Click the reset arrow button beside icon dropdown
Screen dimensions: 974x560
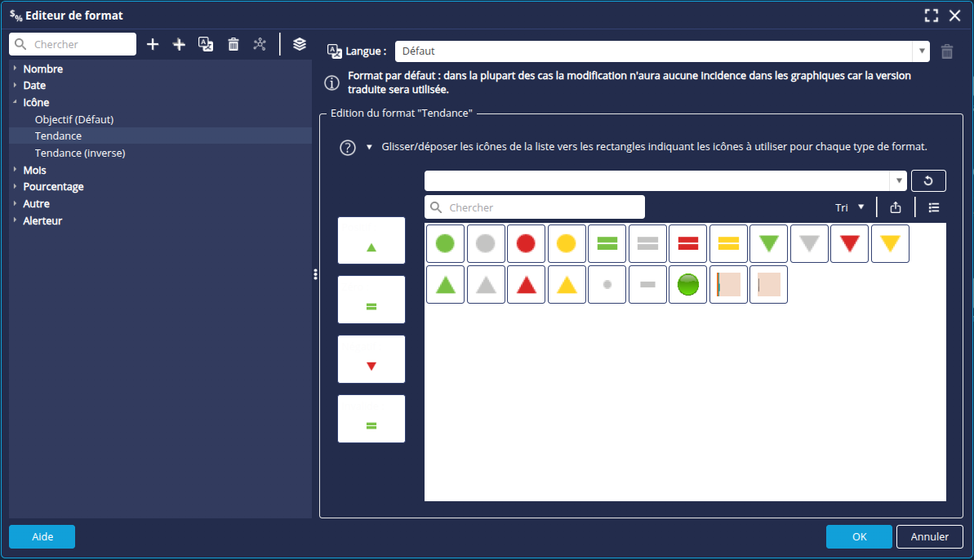[928, 180]
